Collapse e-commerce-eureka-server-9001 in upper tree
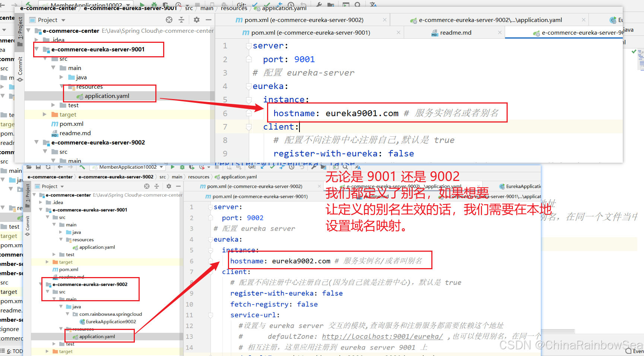The width and height of the screenshot is (644, 356). [37, 49]
